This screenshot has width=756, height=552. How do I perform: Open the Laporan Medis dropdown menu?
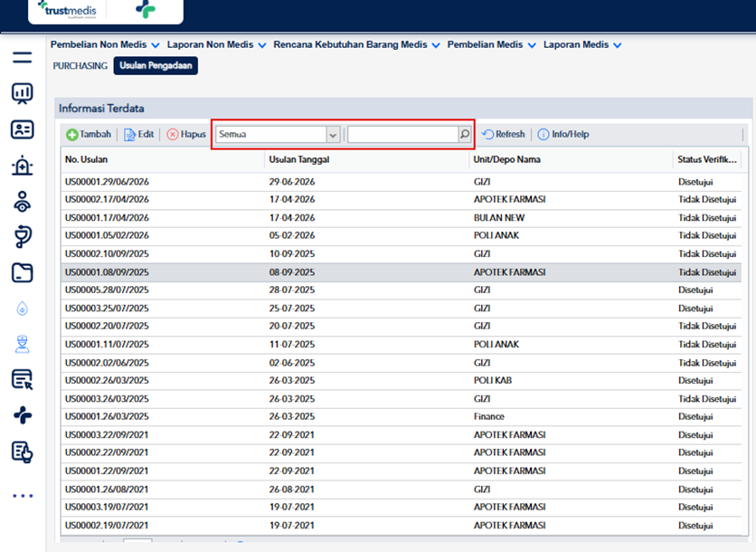point(582,44)
